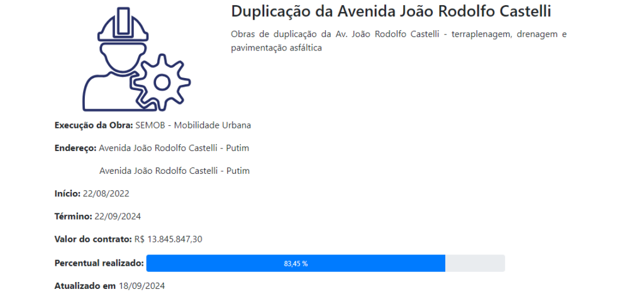
Task: Click the Término date 22/09/2024
Action: click(118, 217)
